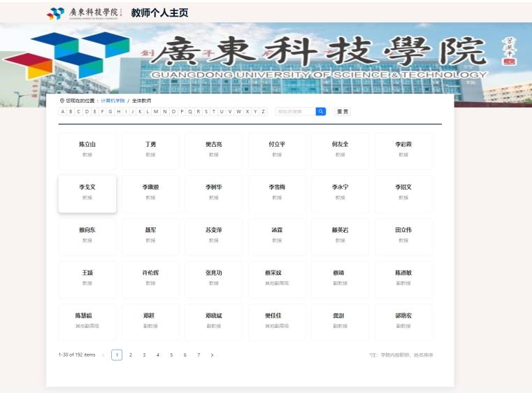Open the 计算机学院 breadcrumb link
532x393 pixels.
[113, 101]
